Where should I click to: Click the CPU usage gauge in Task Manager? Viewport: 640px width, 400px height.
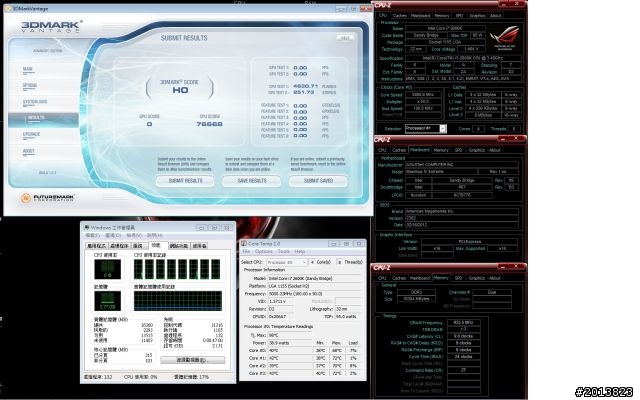pyautogui.click(x=107, y=269)
